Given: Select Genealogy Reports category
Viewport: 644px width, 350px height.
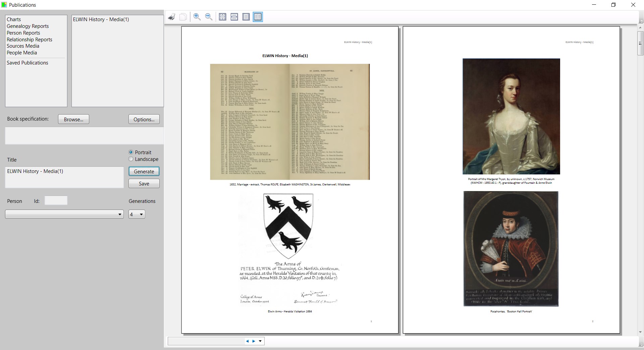Looking at the screenshot, I should point(28,26).
